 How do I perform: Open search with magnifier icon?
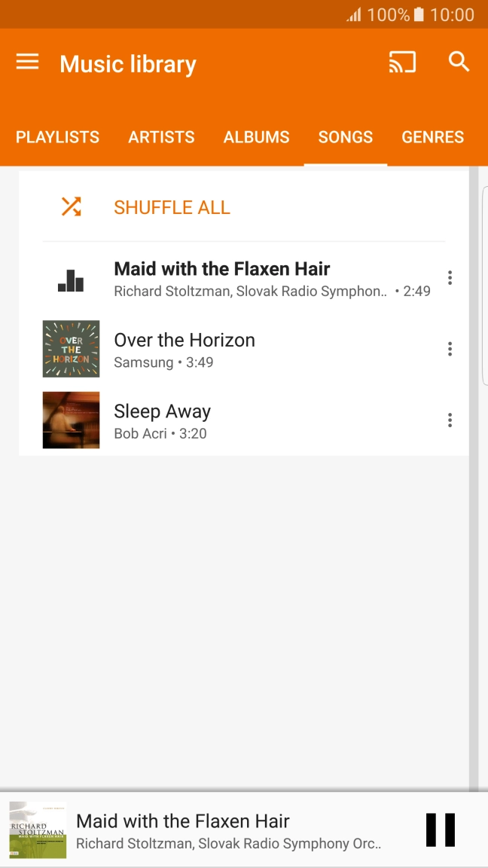(x=459, y=63)
